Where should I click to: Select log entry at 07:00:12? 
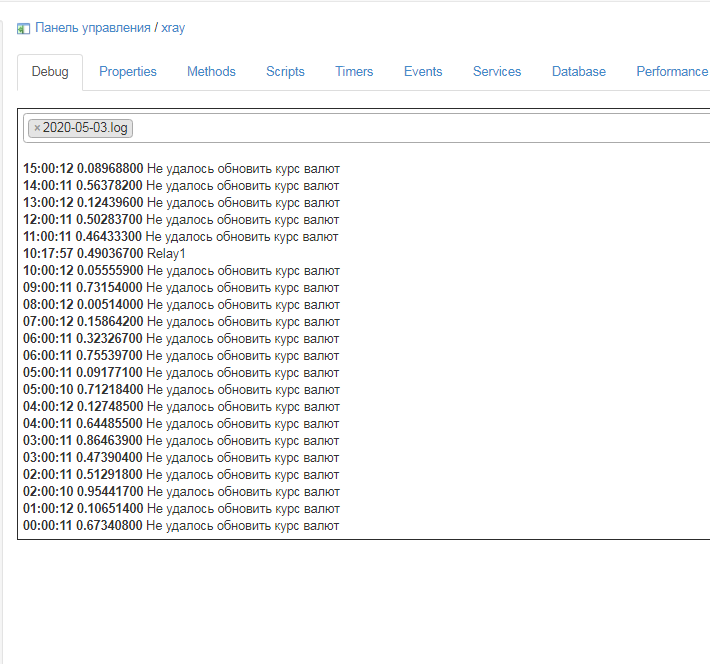181,322
